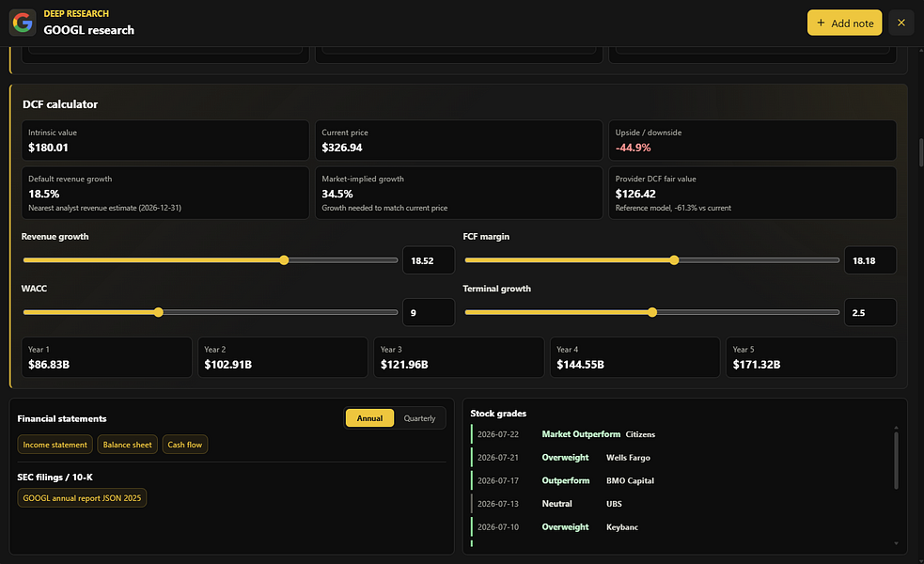Click the WACC input showing 9

click(x=429, y=312)
